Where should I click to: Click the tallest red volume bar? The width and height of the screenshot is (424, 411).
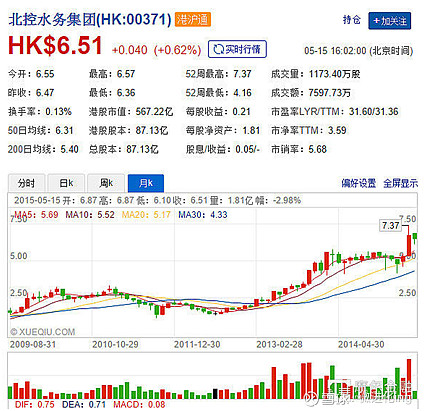[x=409, y=379]
